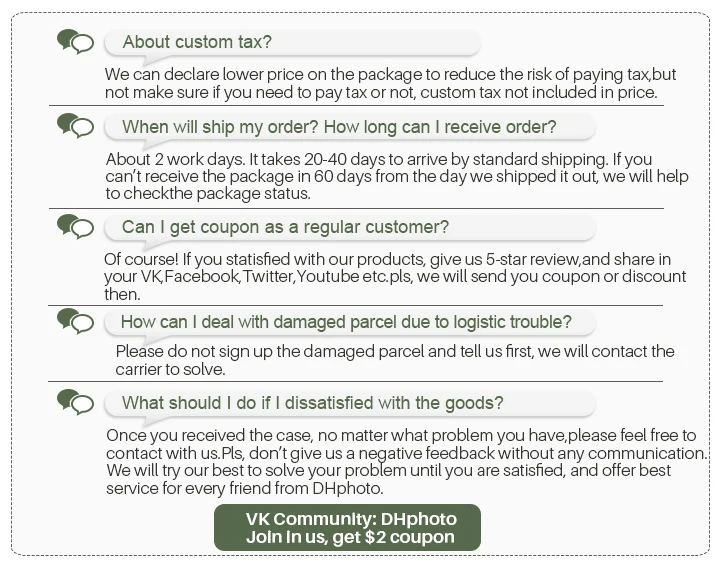Click the "VK Community: DHphoto" banner line
720x566 pixels.
tap(351, 519)
